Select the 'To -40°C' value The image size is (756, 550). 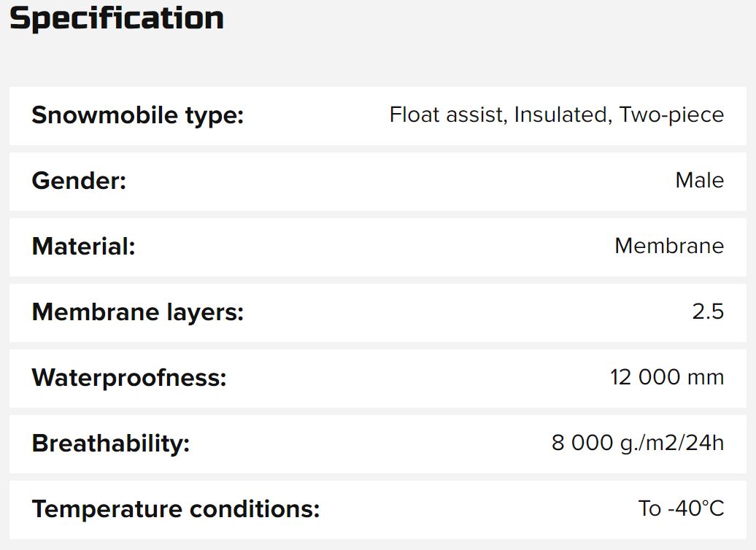click(681, 509)
